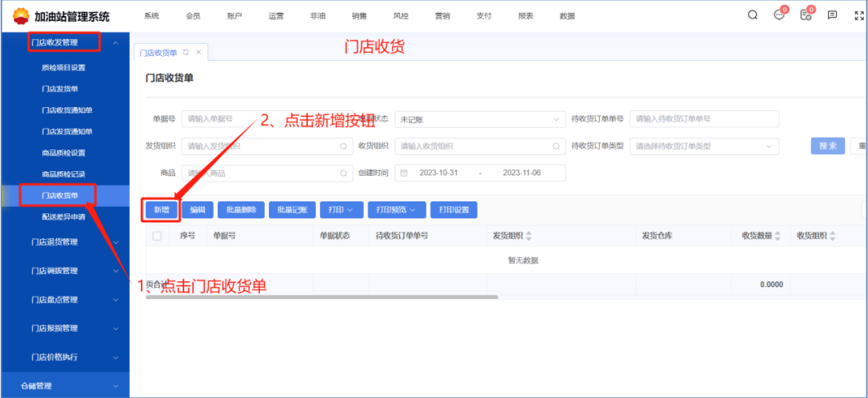Click the search magnifier icon in top bar
This screenshot has width=868, height=398.
[x=753, y=15]
